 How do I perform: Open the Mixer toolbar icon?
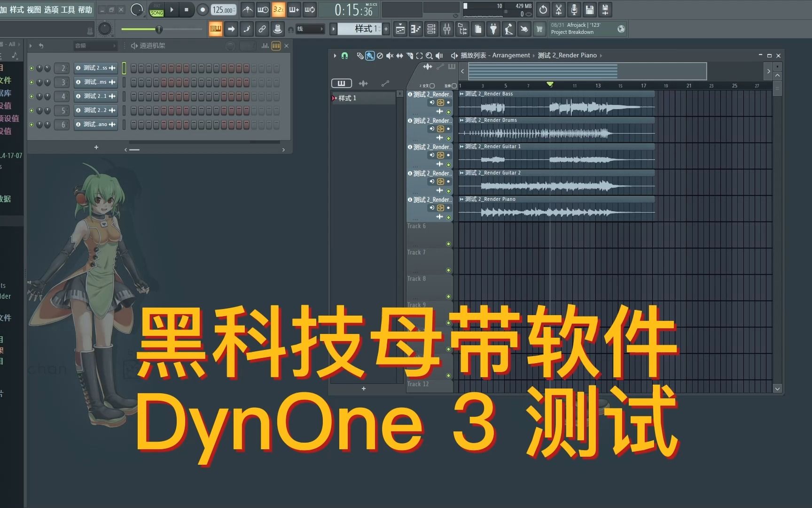(447, 29)
